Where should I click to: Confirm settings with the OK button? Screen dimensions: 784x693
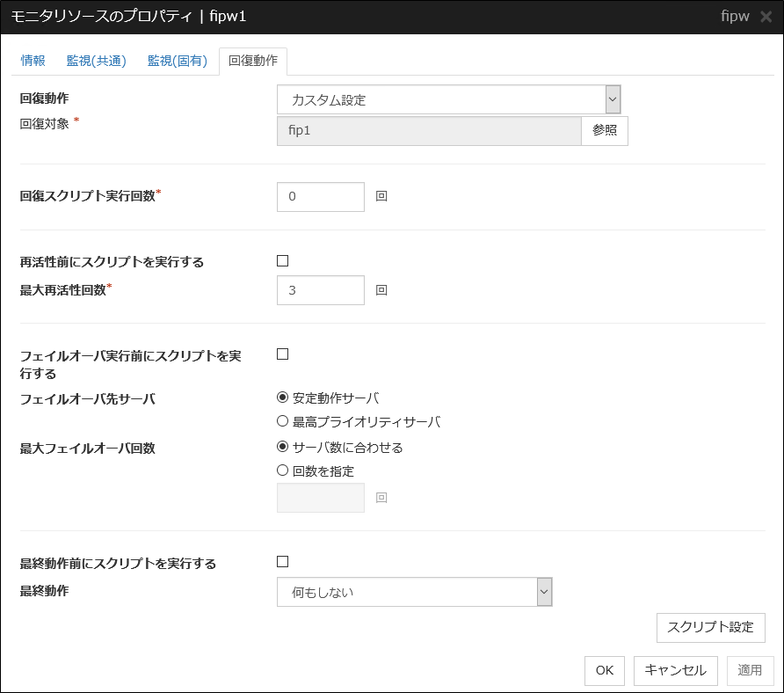coord(604,670)
